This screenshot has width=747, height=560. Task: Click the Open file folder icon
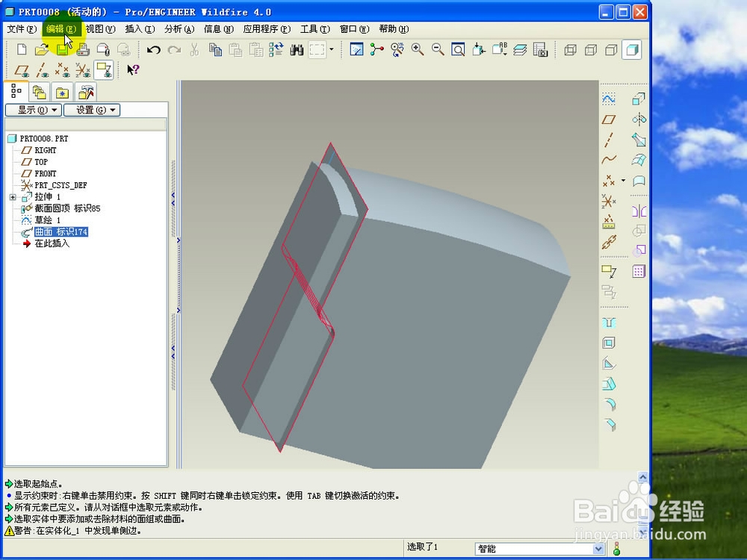[42, 49]
